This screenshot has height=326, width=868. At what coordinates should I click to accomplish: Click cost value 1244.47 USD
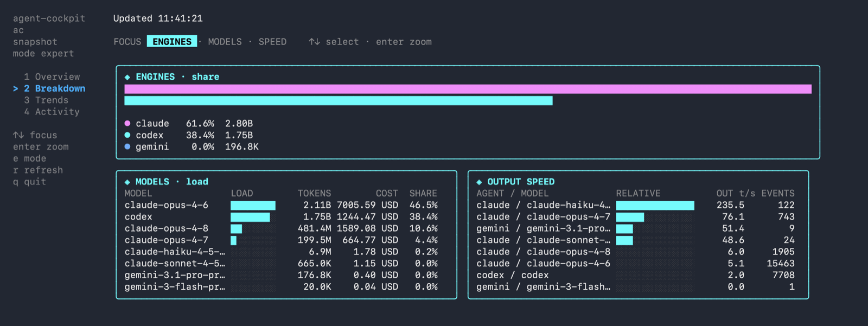(368, 217)
